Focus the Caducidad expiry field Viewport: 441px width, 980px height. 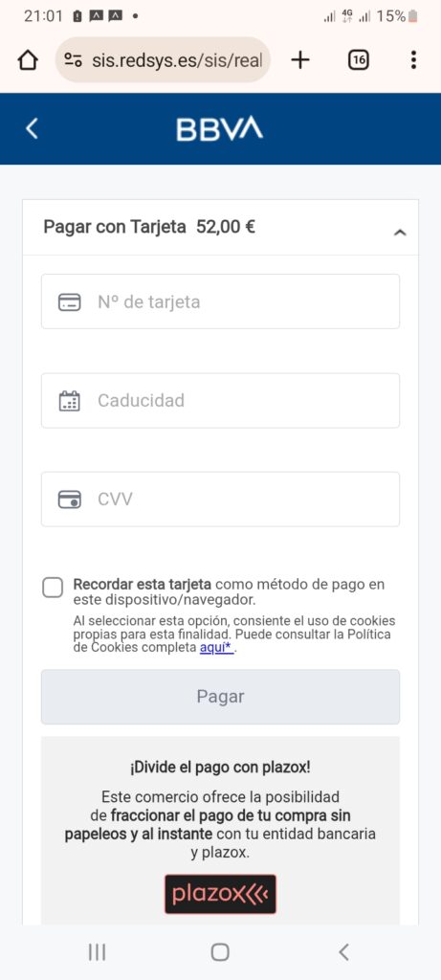pos(220,401)
